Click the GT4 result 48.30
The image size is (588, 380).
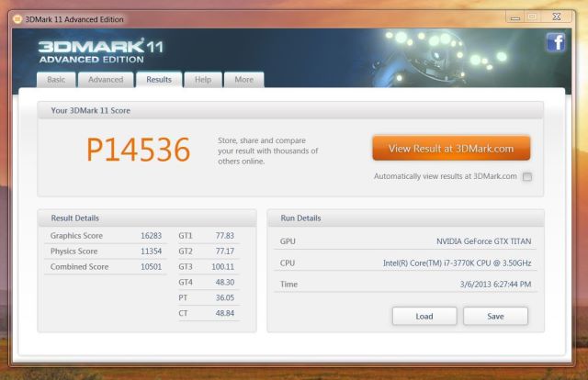[224, 282]
